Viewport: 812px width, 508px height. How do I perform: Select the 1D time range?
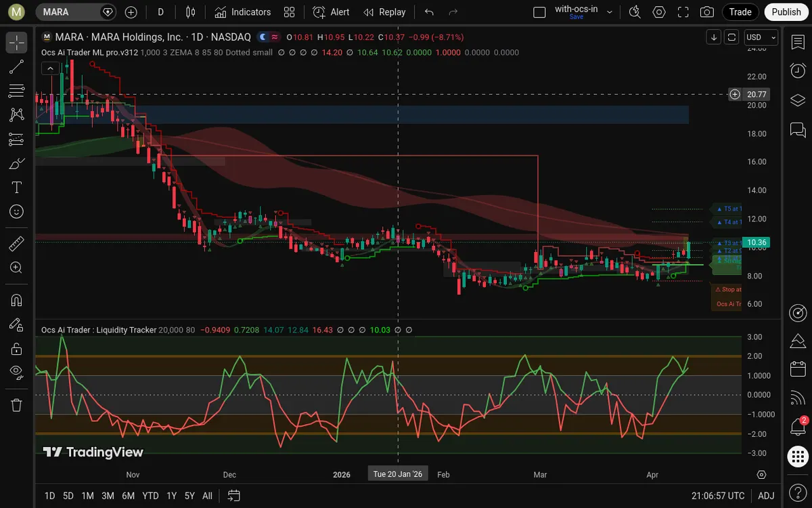click(49, 496)
